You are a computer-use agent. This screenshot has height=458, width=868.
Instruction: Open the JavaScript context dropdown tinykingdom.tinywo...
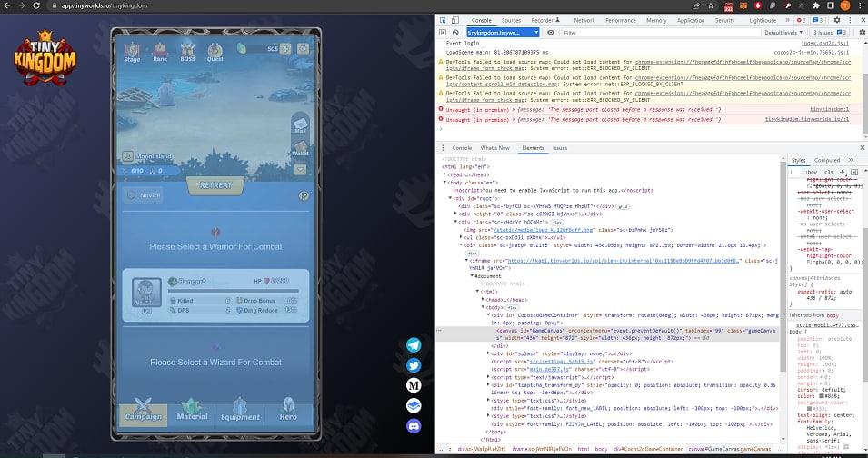coord(503,33)
